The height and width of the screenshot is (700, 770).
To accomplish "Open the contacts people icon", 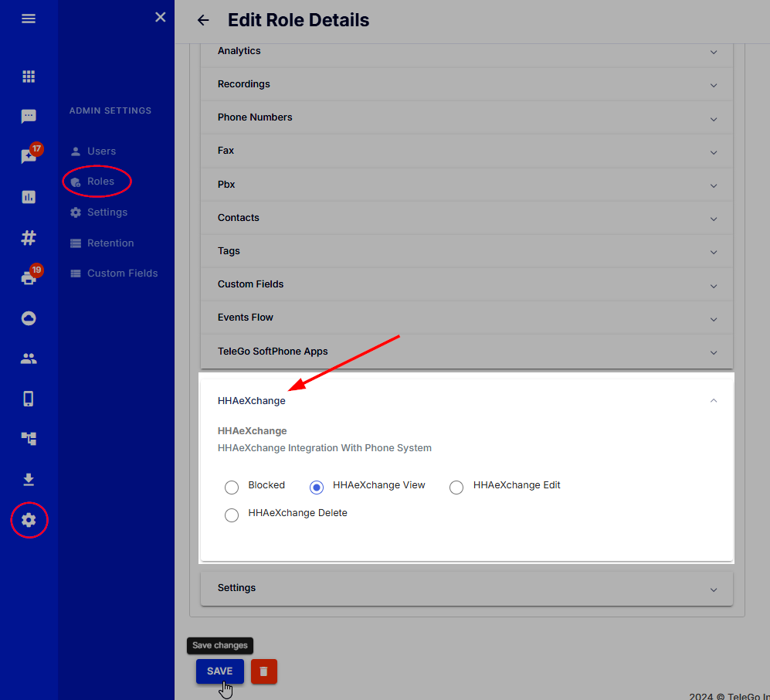I will click(x=29, y=358).
